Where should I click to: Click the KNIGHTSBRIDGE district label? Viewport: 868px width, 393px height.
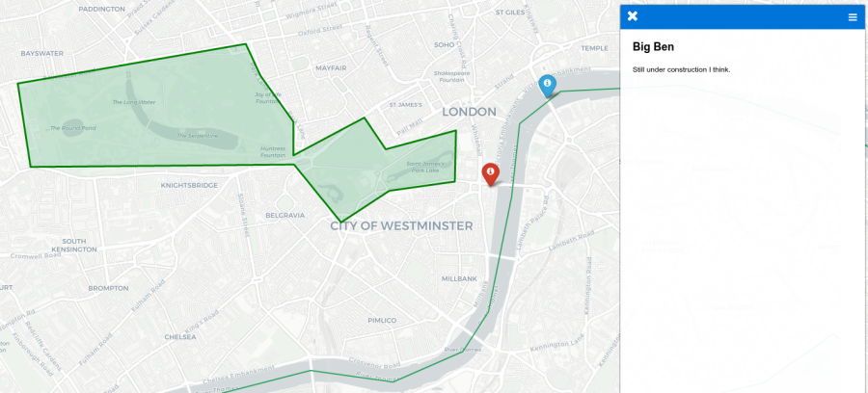[189, 185]
